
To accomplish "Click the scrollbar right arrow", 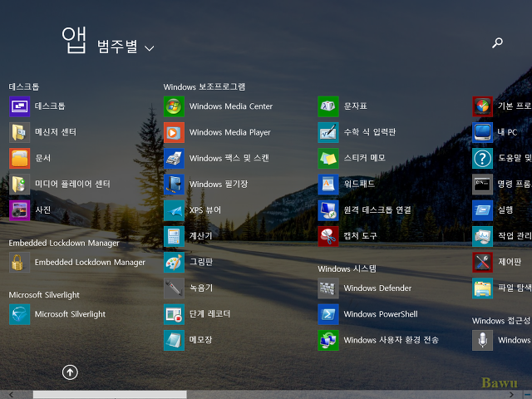I will click(x=512, y=394).
